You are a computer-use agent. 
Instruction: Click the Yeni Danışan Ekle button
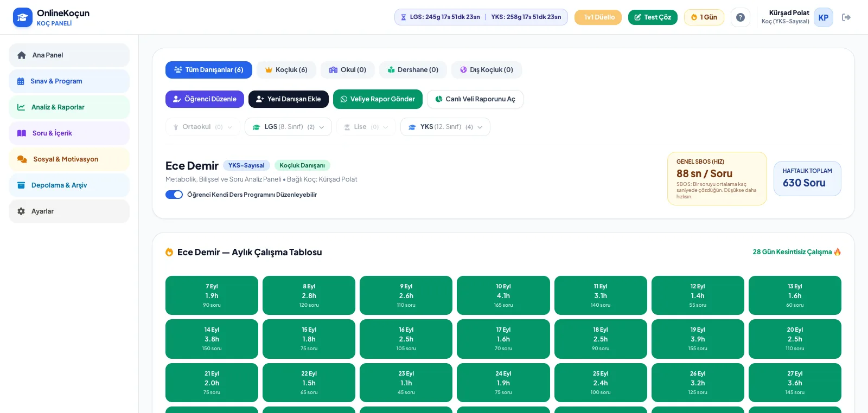(289, 99)
